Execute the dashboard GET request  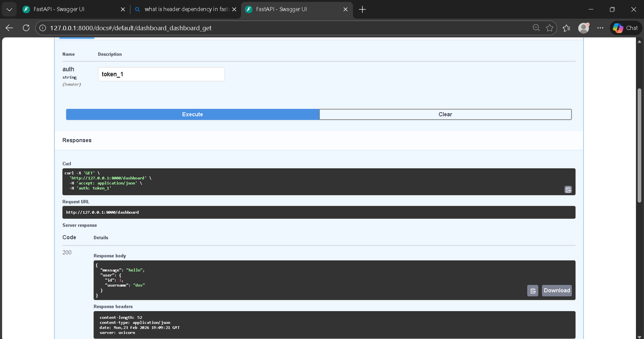pos(193,114)
